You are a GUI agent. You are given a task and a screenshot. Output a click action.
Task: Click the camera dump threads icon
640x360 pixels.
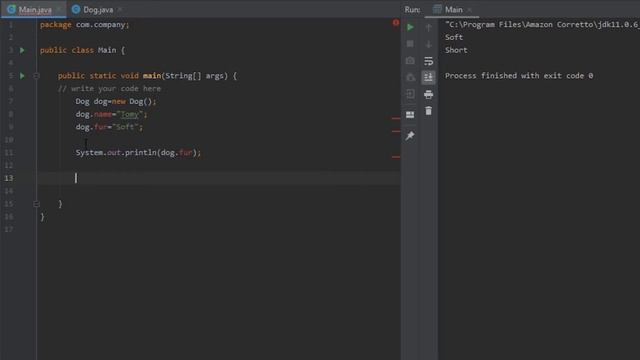[x=410, y=61]
